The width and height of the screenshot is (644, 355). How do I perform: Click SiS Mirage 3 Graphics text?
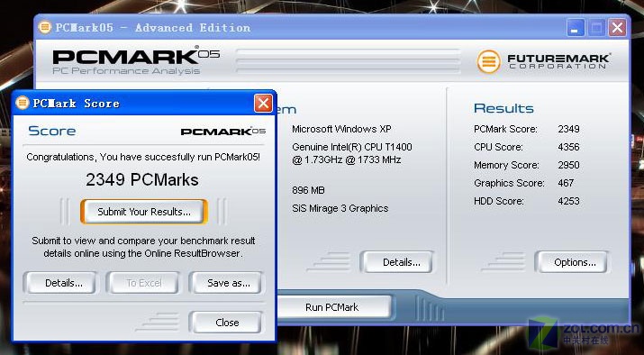(x=340, y=208)
